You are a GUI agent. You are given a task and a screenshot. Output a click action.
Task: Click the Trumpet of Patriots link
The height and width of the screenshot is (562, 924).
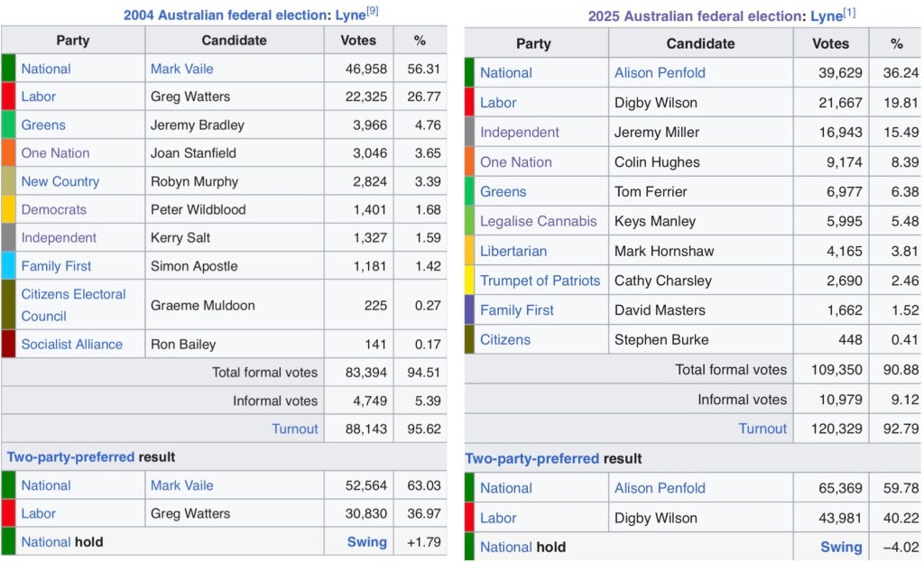(x=540, y=281)
